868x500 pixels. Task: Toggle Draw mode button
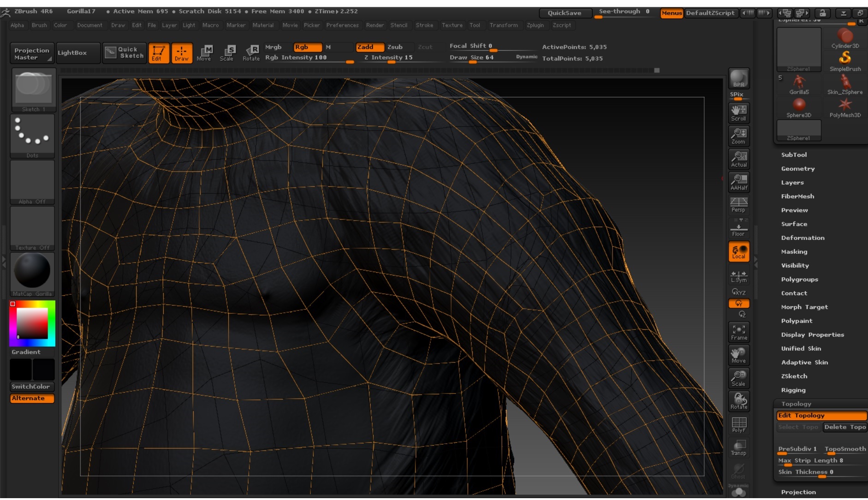coord(182,53)
